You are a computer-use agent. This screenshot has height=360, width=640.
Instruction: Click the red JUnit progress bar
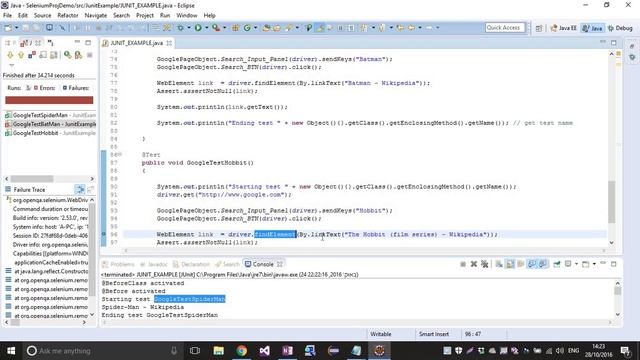(49, 100)
